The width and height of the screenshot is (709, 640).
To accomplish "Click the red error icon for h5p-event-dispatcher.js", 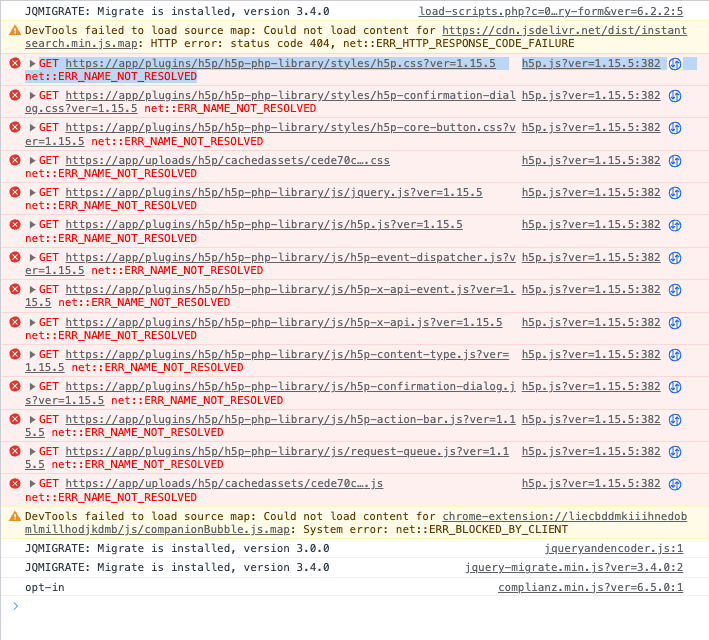I will 15,257.
